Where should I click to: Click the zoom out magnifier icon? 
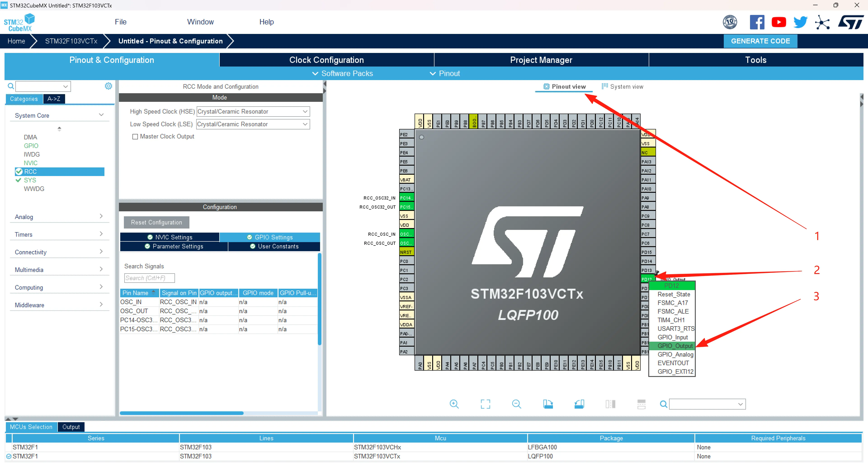(x=516, y=404)
